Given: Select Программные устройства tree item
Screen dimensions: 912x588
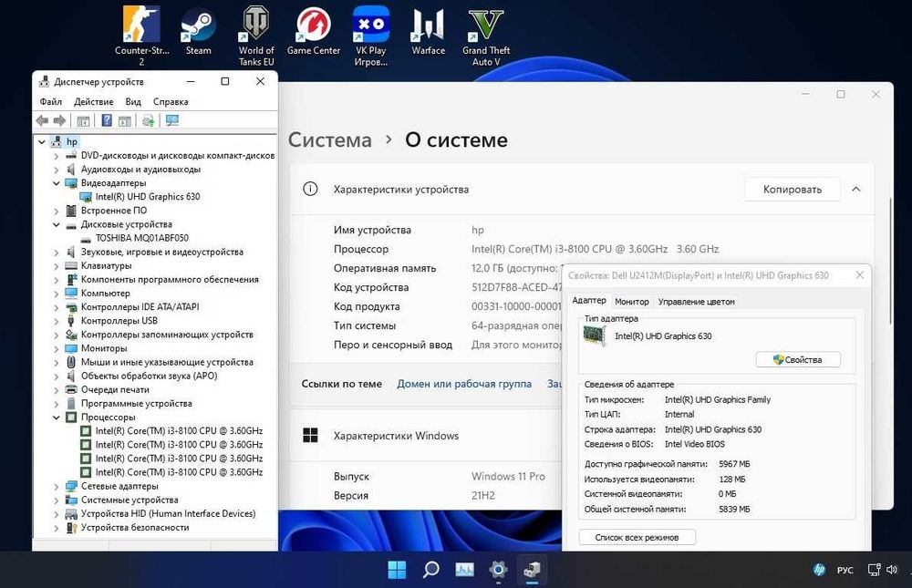Looking at the screenshot, I should (x=136, y=403).
